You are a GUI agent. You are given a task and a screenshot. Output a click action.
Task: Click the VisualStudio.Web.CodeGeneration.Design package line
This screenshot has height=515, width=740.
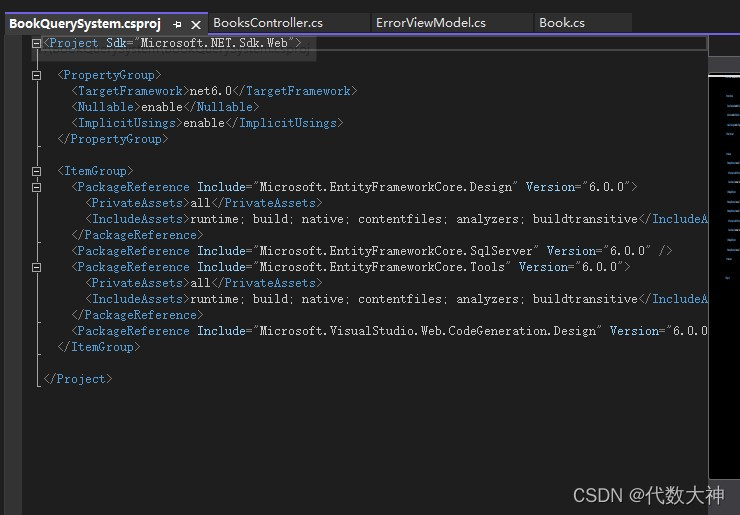389,331
